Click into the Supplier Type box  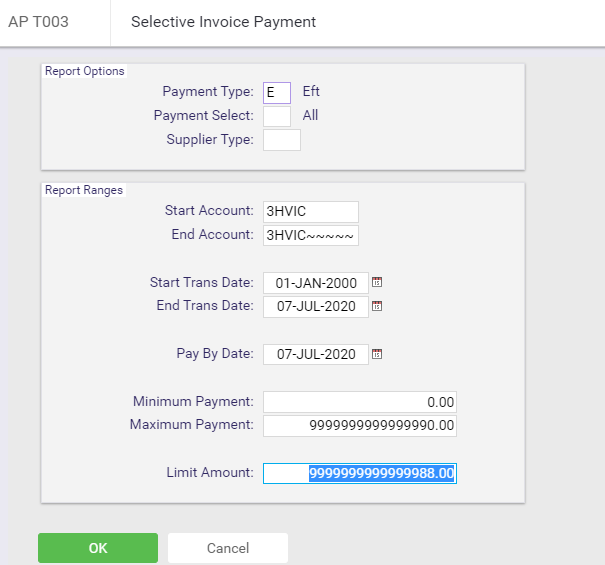[282, 140]
